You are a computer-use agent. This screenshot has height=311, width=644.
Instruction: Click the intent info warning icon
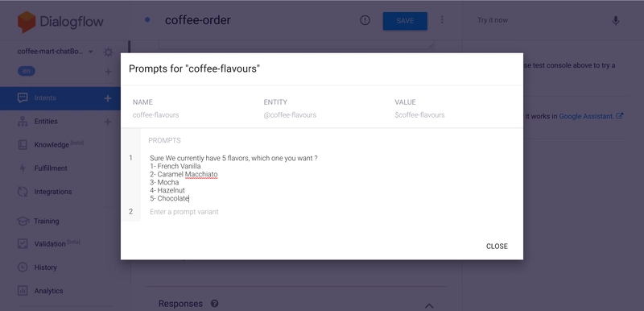[x=365, y=20]
